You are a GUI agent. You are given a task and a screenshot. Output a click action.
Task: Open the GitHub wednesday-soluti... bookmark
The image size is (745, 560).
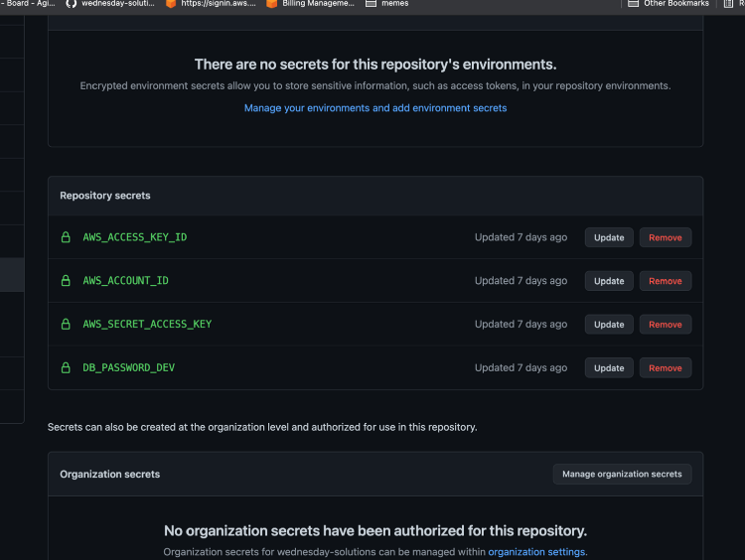click(x=110, y=4)
